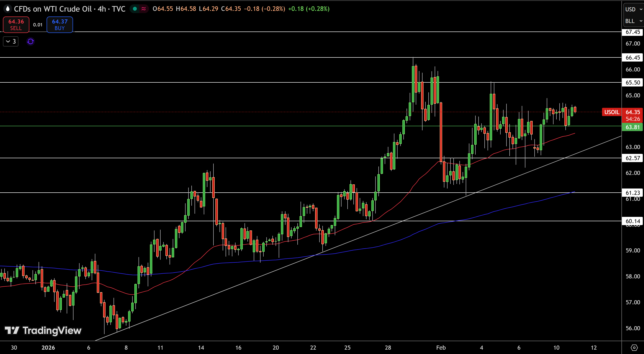Select the 66.45 price level label

(x=633, y=58)
